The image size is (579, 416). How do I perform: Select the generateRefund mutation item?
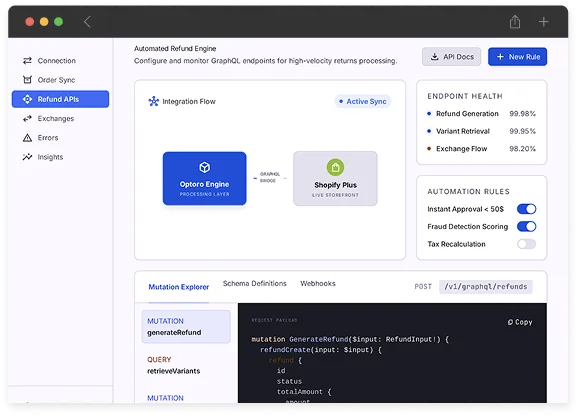(186, 327)
